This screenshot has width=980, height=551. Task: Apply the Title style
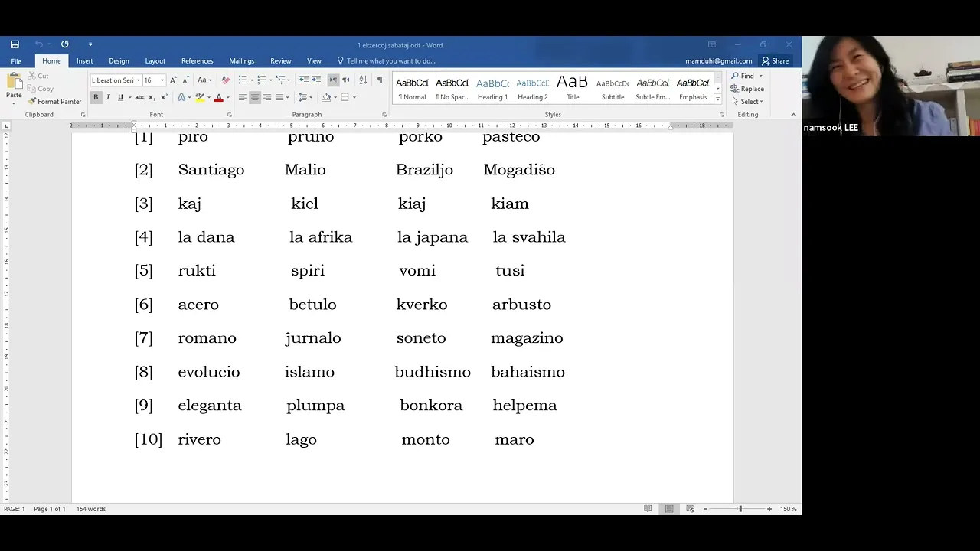click(x=573, y=88)
